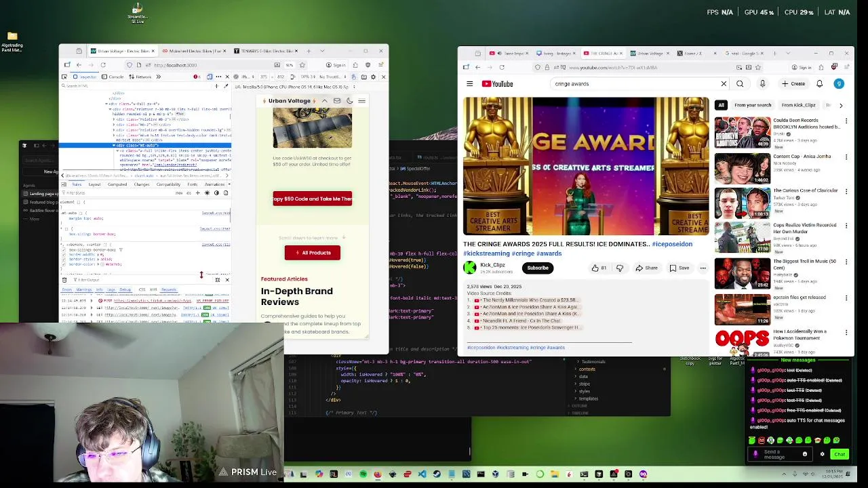Clear the split console output trash icon

[x=64, y=280]
